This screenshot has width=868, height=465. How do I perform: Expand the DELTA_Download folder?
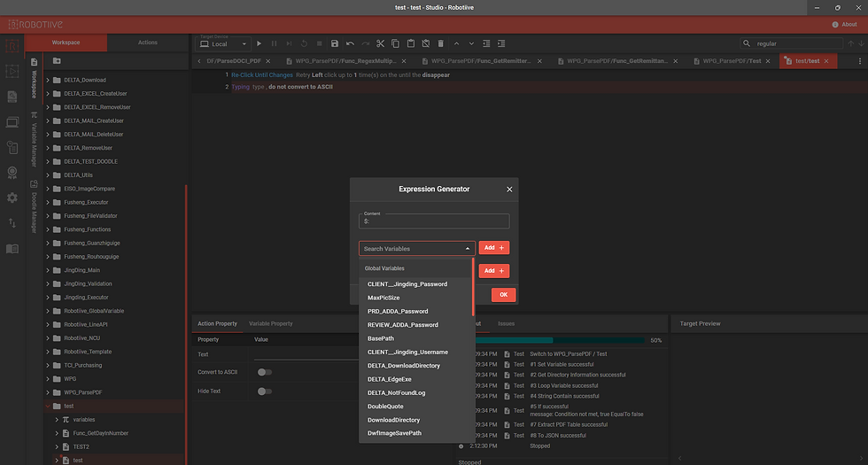pyautogui.click(x=49, y=80)
